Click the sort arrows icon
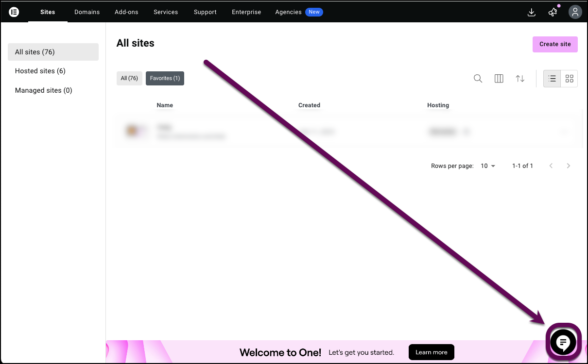This screenshot has width=588, height=364. (x=520, y=78)
